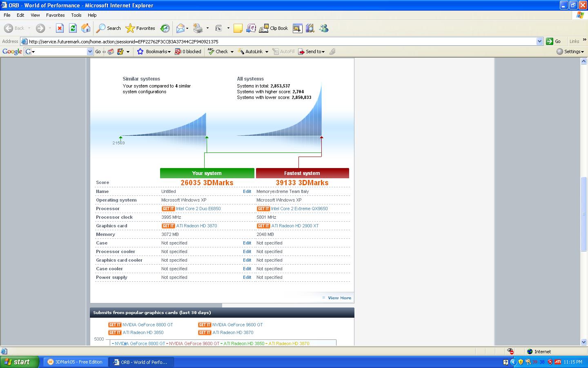
Task: Click the Start button
Action: 20,362
